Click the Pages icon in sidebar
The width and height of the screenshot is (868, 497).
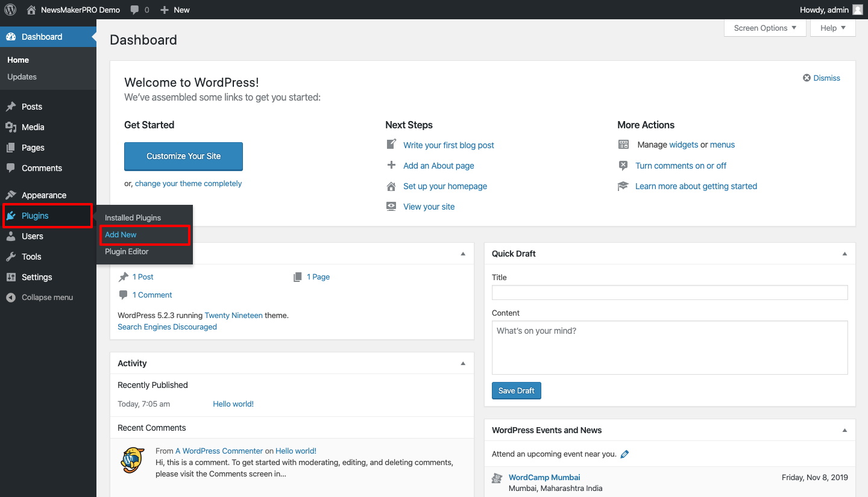[11, 148]
